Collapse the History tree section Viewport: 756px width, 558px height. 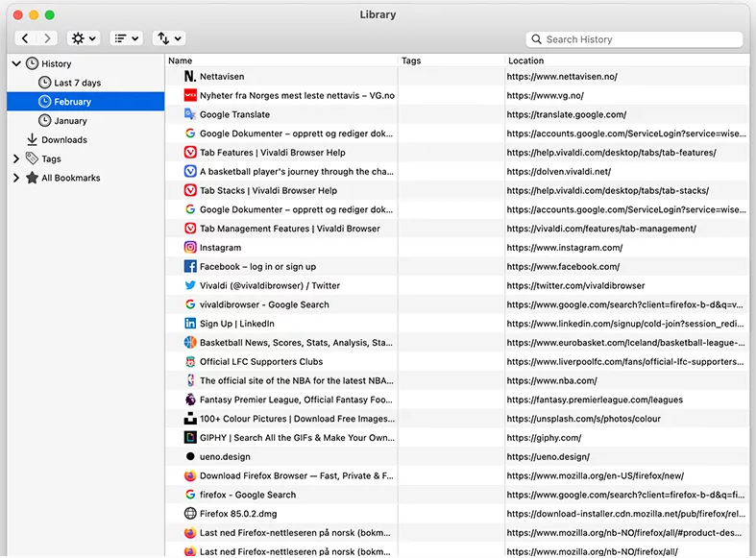[x=16, y=64]
